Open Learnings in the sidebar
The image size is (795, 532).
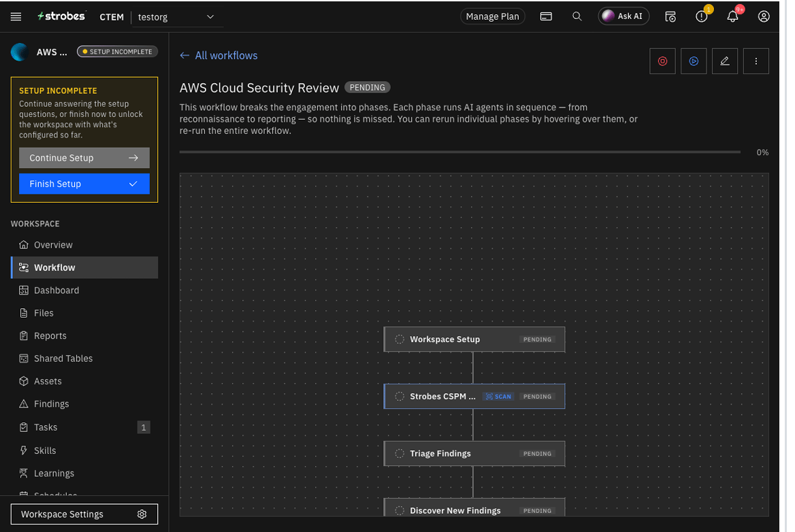point(84,473)
